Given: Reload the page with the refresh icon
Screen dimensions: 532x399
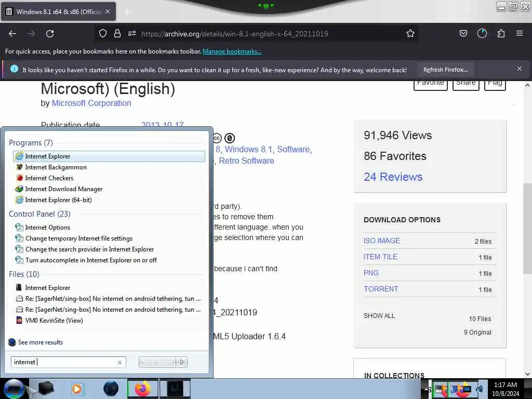Looking at the screenshot, I should pyautogui.click(x=50, y=34).
